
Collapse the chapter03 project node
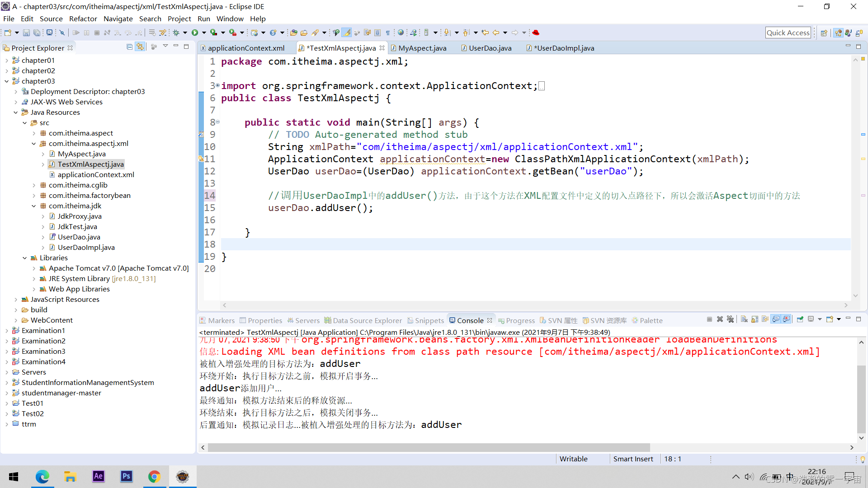coord(6,81)
